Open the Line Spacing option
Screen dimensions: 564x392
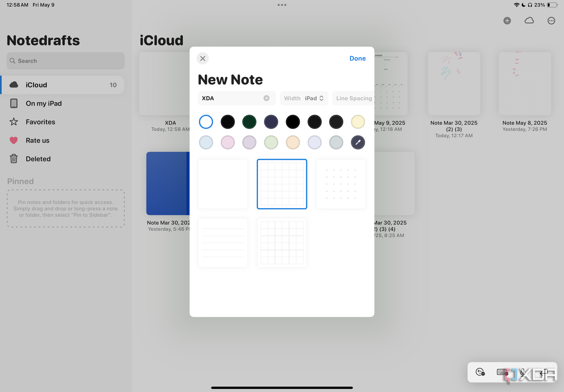(x=353, y=98)
